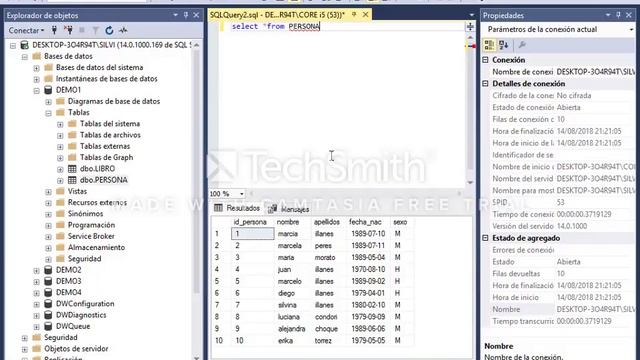Open the 100 % zoom dropdown

point(241,193)
